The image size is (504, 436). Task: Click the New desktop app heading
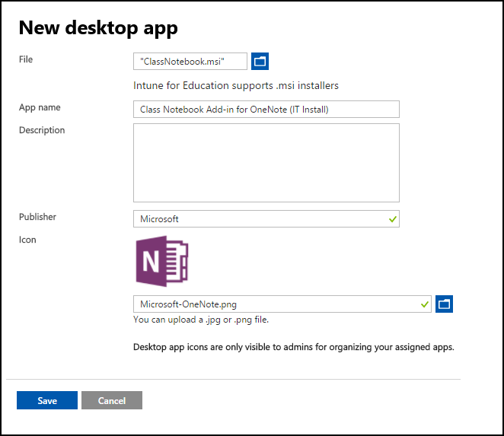click(x=98, y=27)
